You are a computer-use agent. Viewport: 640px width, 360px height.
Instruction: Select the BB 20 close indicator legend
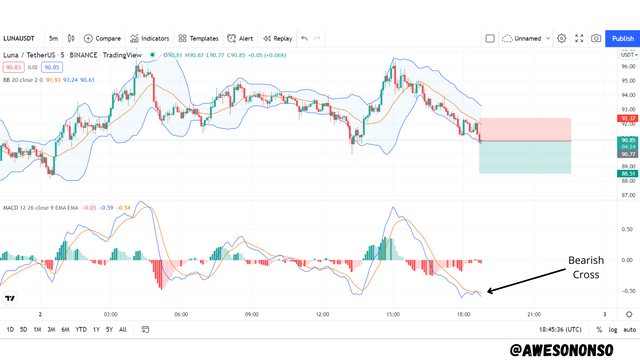tap(23, 80)
